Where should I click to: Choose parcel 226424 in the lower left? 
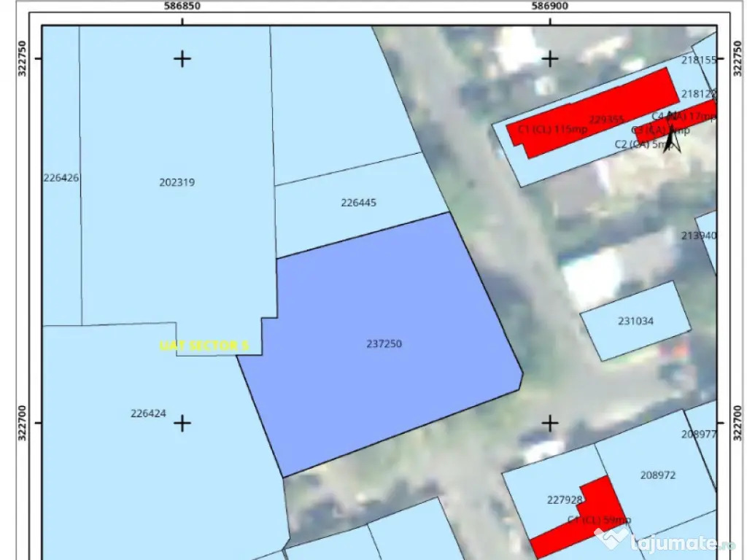[148, 413]
